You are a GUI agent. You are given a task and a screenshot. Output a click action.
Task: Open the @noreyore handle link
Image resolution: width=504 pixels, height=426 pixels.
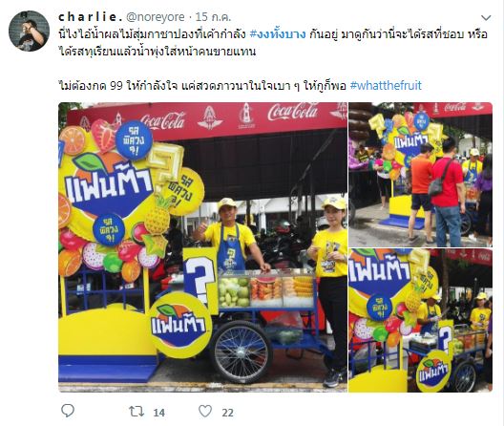point(156,17)
